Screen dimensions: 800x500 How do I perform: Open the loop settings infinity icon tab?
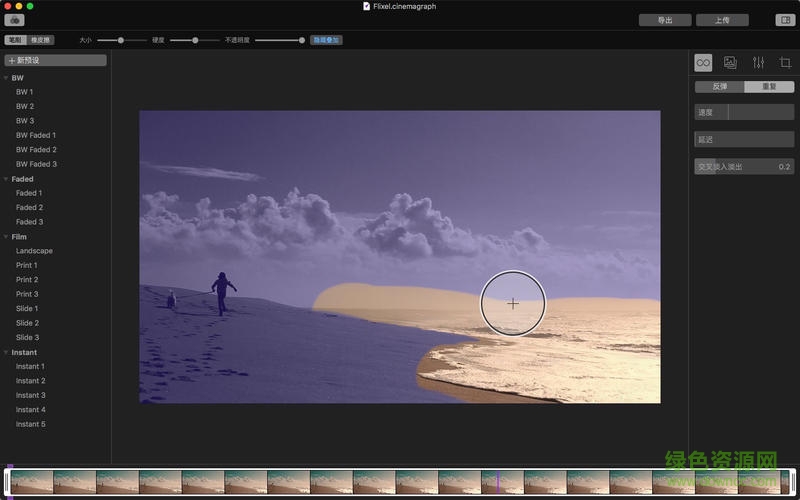click(x=703, y=62)
